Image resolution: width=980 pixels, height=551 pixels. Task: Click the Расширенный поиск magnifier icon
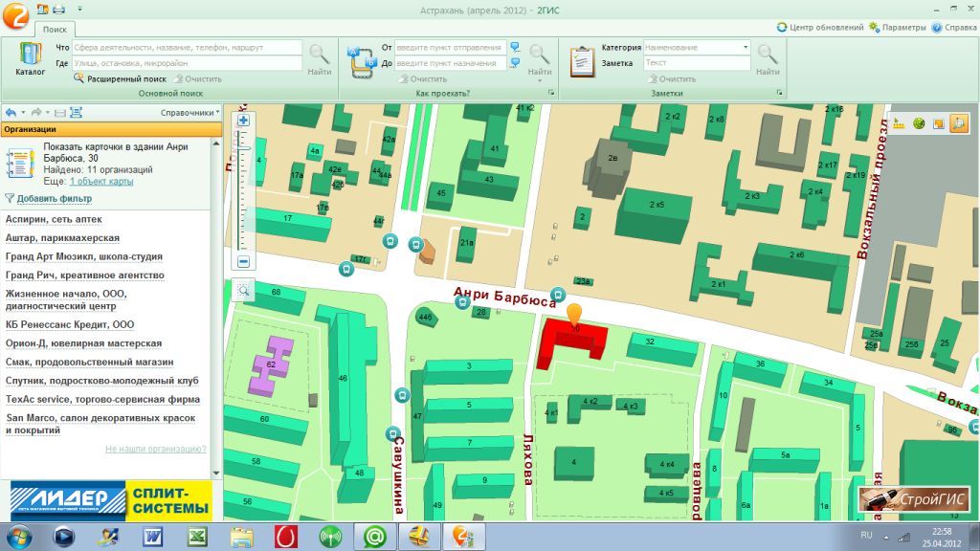click(x=78, y=78)
